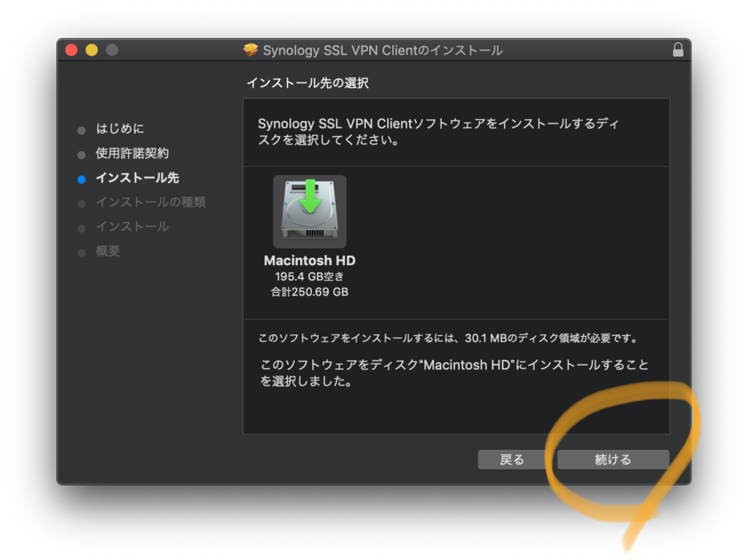The image size is (748, 560).
Task: Click the インストールの種類 sidebar step
Action: coord(150,202)
